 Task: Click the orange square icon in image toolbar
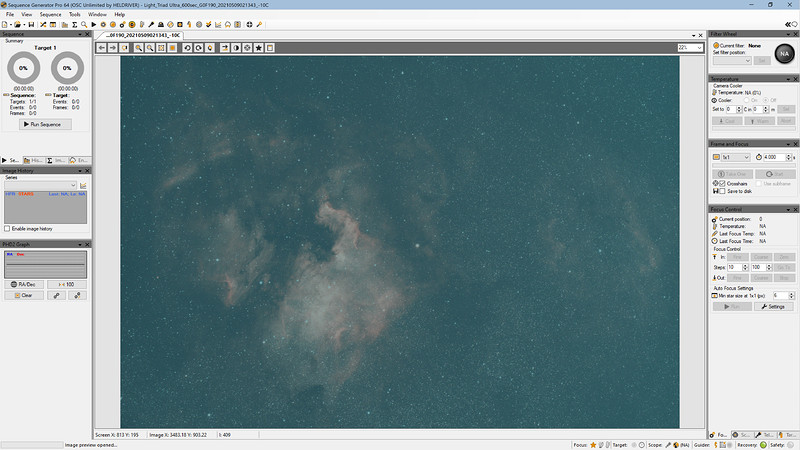(172, 47)
